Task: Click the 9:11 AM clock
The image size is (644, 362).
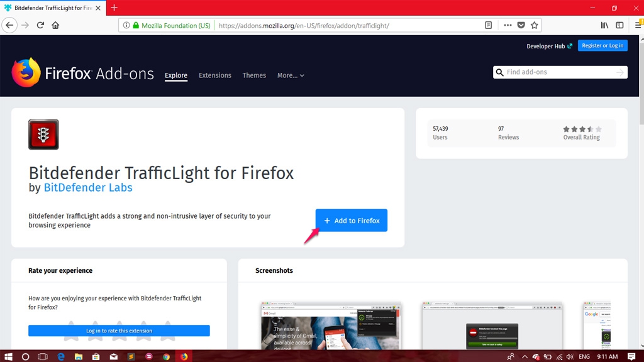Action: 608,357
